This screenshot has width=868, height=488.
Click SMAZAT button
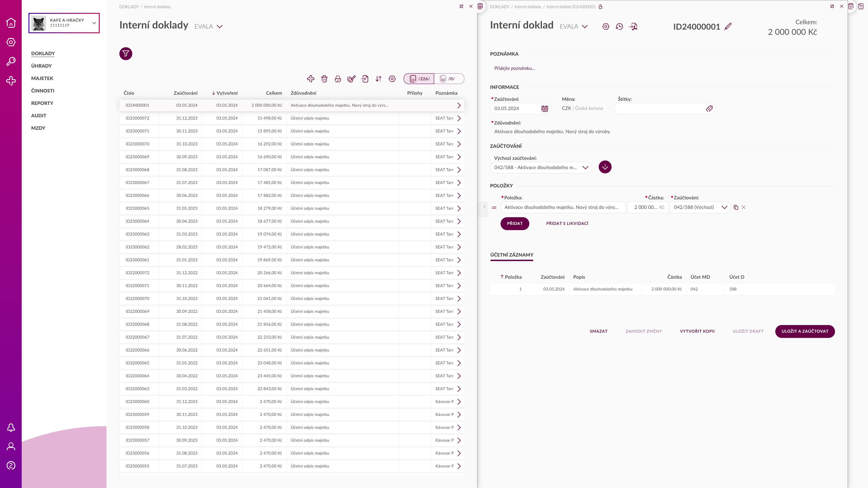[x=598, y=331]
